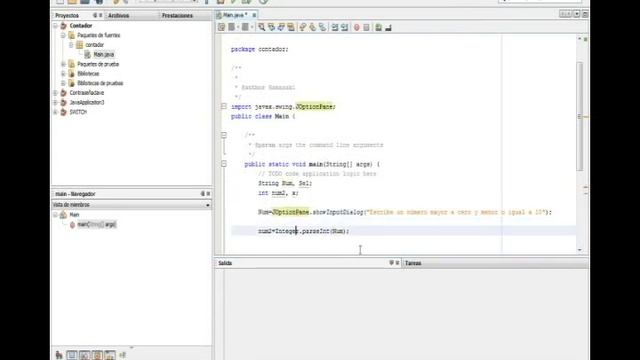Image resolution: width=640 pixels, height=360 pixels.
Task: Click the Comment code icon
Action: (x=378, y=27)
